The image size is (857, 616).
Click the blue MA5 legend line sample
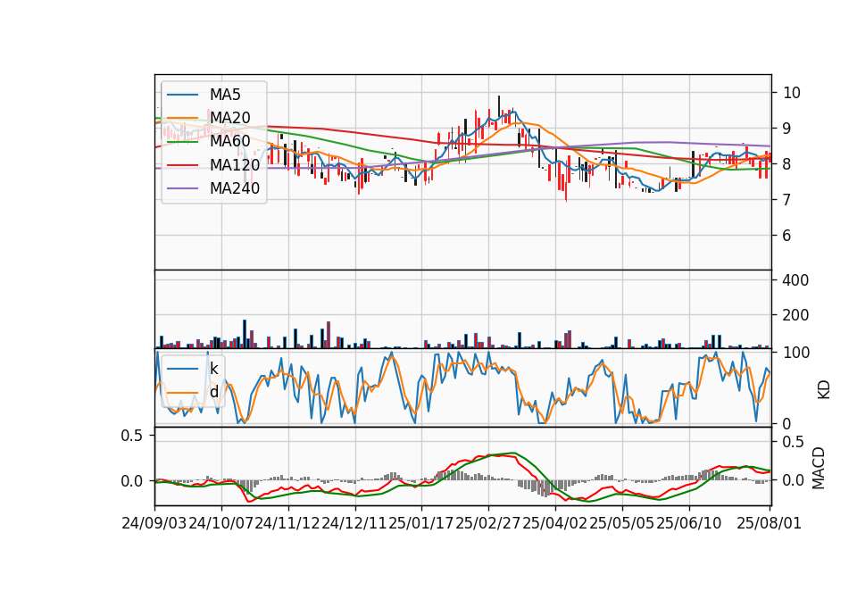coord(182,95)
